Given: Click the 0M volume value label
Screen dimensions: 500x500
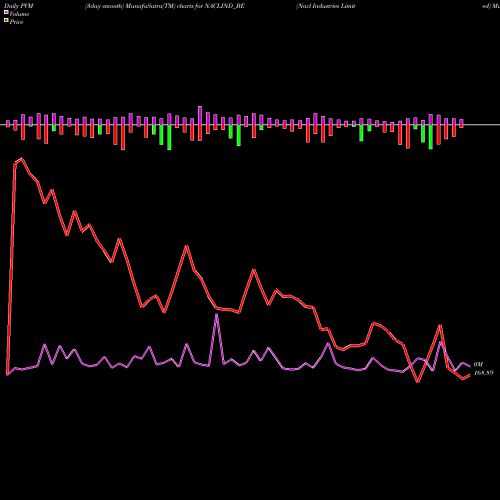Looking at the screenshot, I should click(x=478, y=365).
